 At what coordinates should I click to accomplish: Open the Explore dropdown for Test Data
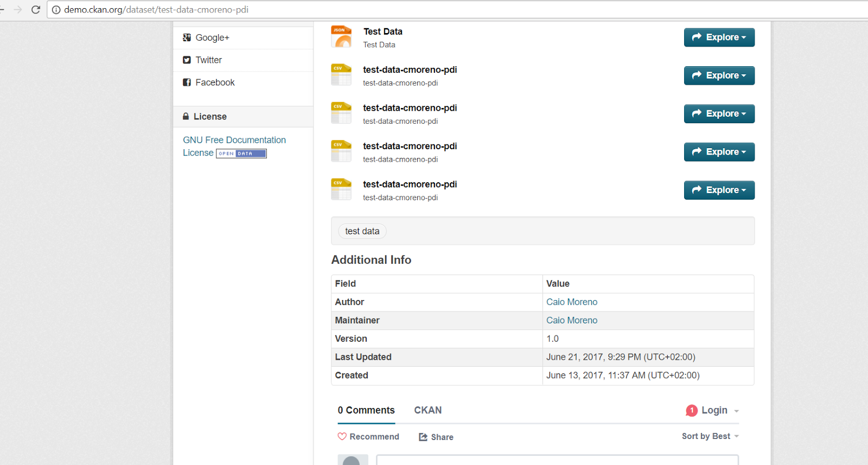[719, 37]
